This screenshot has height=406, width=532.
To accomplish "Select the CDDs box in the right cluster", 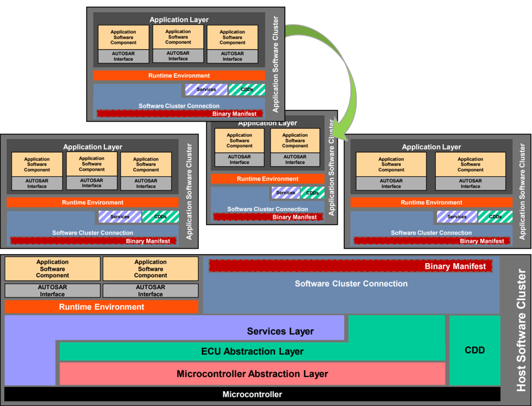I will click(495, 216).
